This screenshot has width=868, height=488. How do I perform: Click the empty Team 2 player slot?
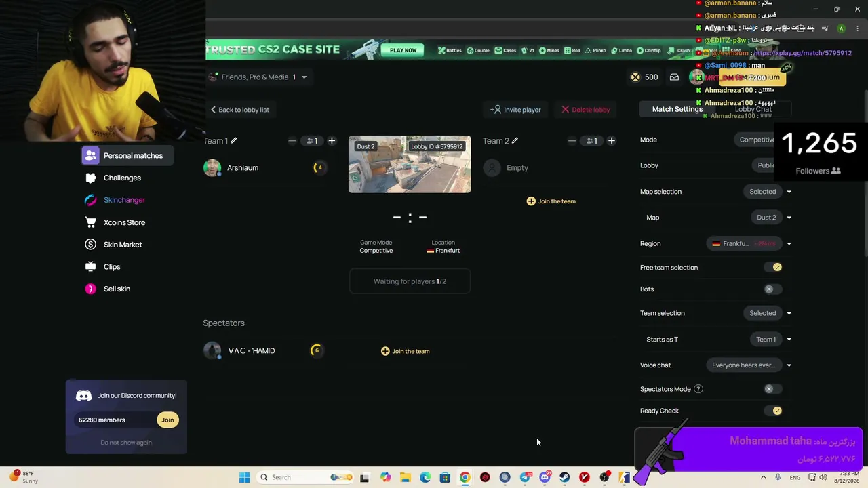pyautogui.click(x=507, y=168)
